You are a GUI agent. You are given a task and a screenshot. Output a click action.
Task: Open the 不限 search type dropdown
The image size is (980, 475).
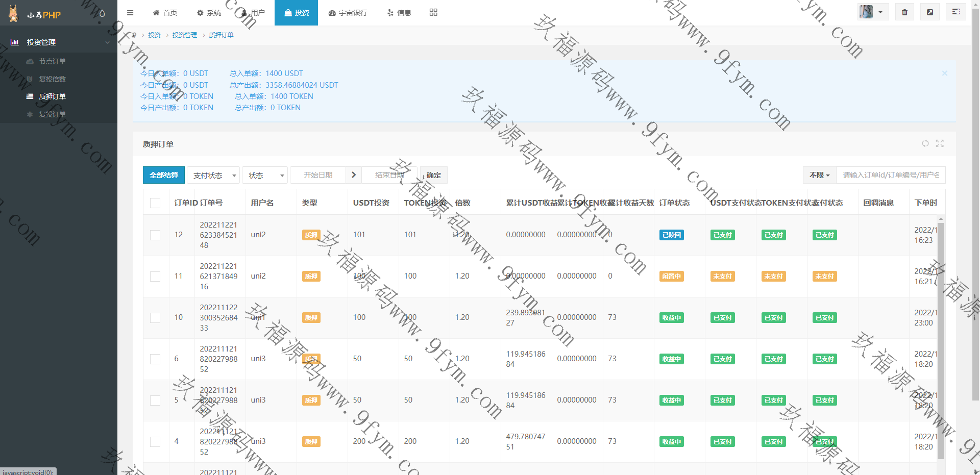click(x=819, y=175)
